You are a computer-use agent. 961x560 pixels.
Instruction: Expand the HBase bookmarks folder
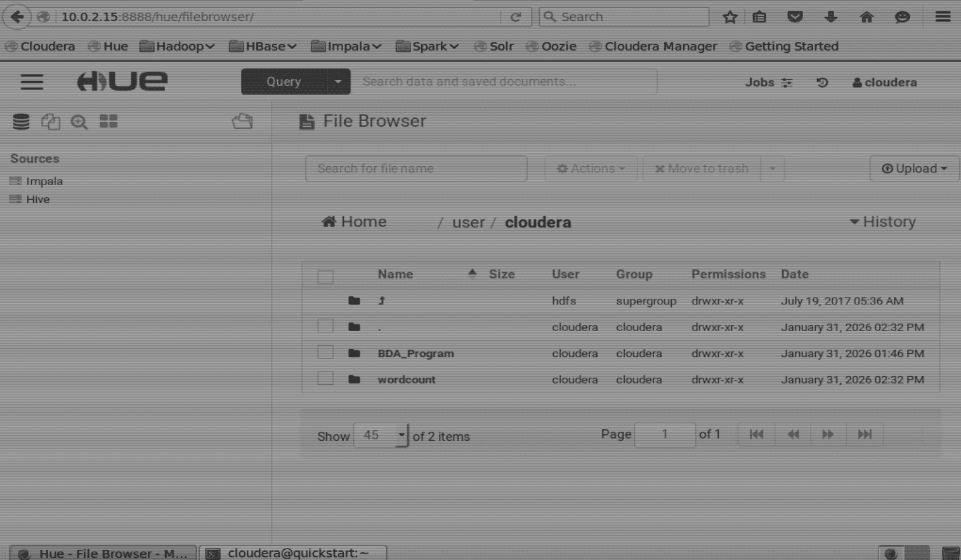coord(263,46)
